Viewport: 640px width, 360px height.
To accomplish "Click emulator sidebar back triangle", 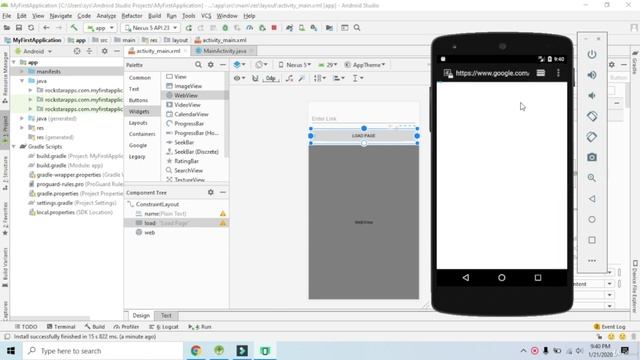I will tap(592, 199).
